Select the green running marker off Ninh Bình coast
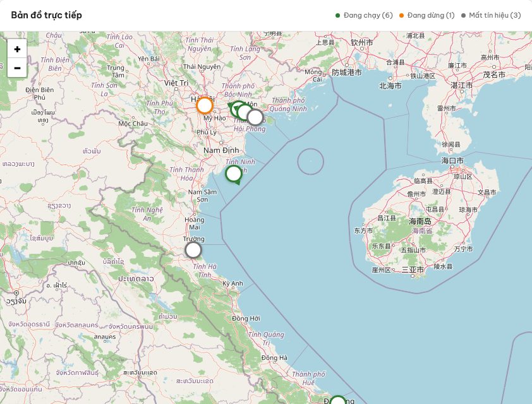The width and height of the screenshot is (532, 404). (234, 174)
